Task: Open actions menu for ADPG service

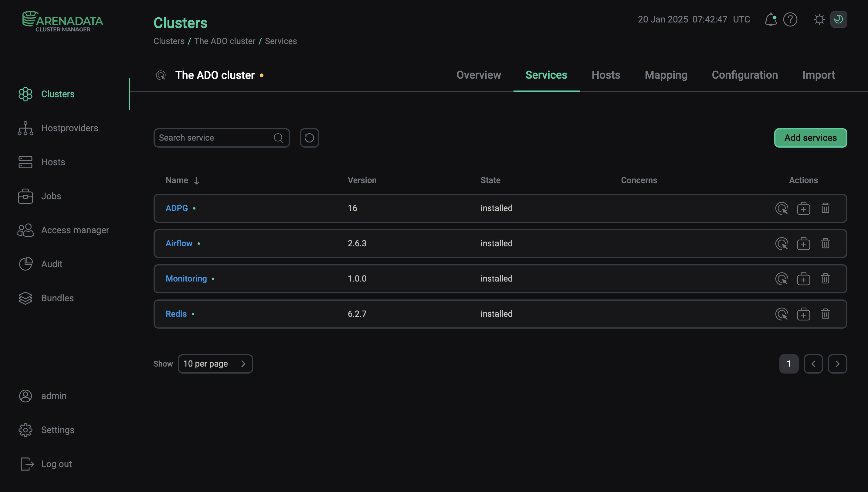Action: (782, 208)
